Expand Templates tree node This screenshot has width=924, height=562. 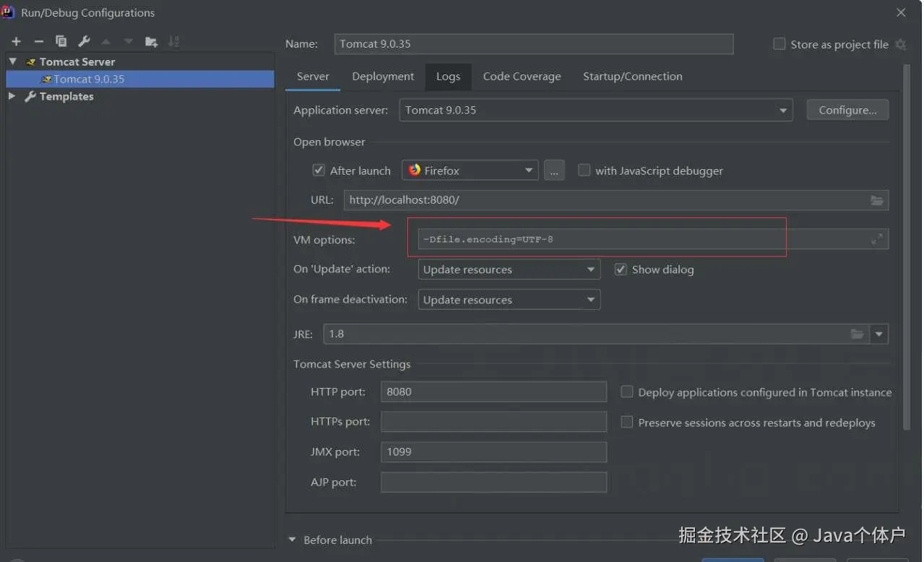coord(12,96)
